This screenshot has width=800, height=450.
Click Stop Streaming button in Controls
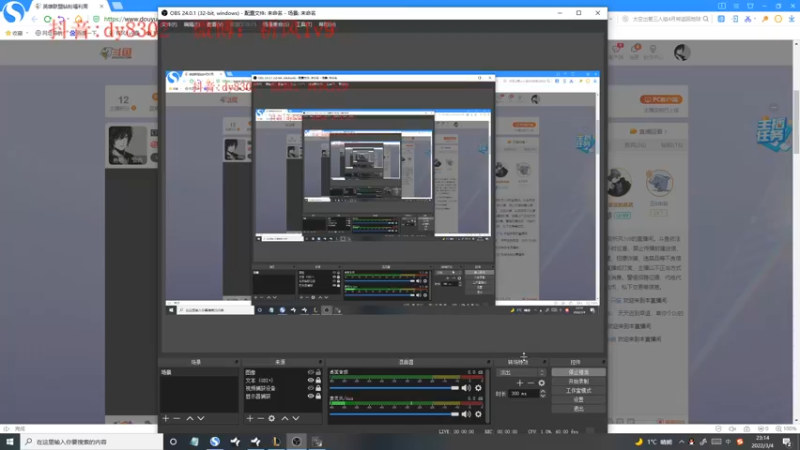click(x=578, y=372)
